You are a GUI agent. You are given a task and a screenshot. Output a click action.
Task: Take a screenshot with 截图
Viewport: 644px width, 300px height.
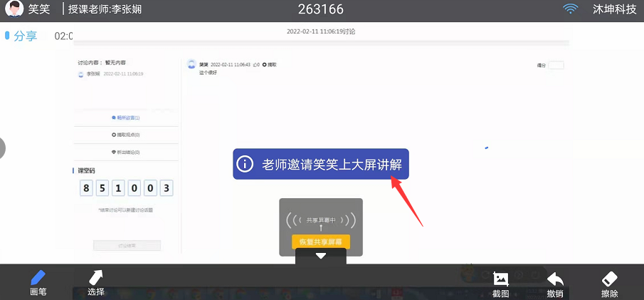(500, 284)
